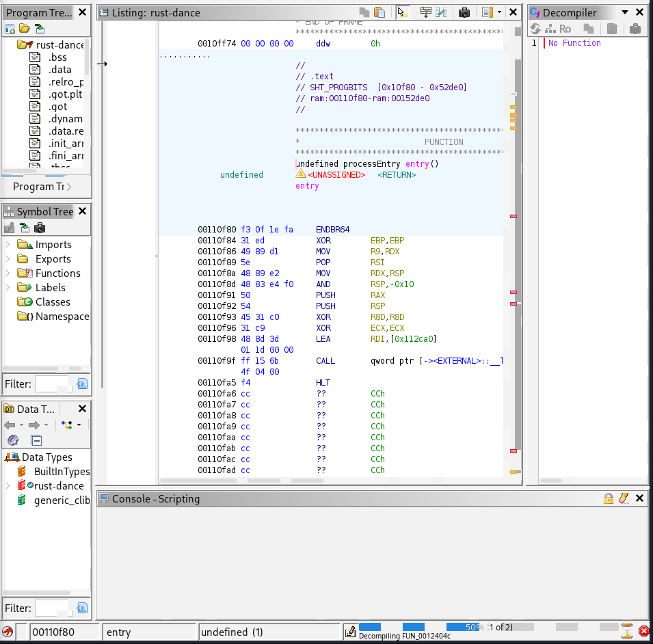Open Data Type forward history dropdown

pos(46,425)
